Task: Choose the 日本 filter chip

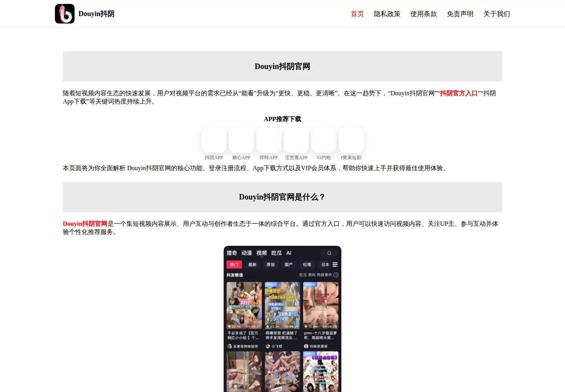Action: pos(325,265)
